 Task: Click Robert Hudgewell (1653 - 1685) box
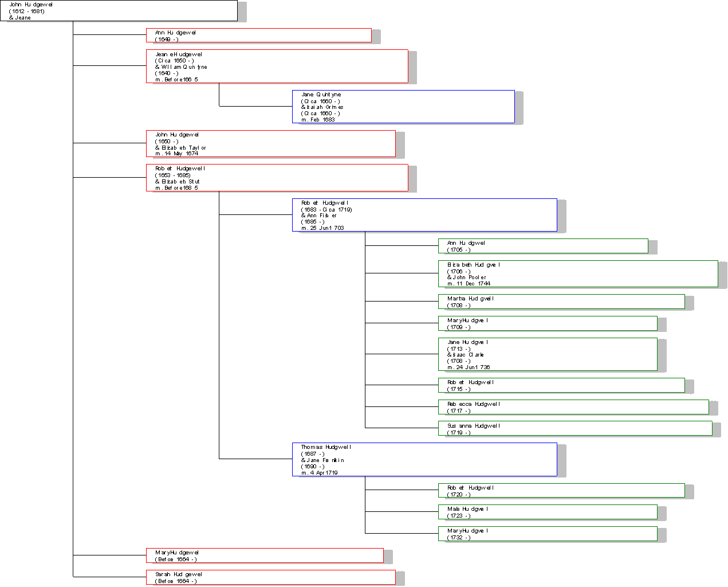[277, 178]
